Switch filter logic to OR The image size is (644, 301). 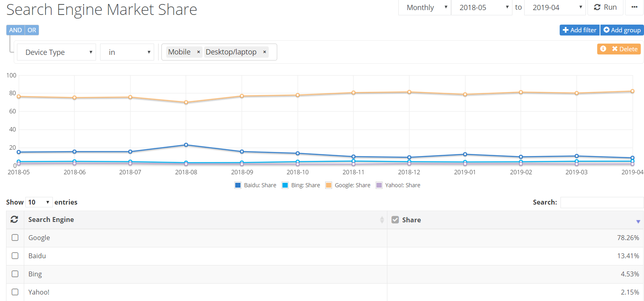[x=32, y=30]
